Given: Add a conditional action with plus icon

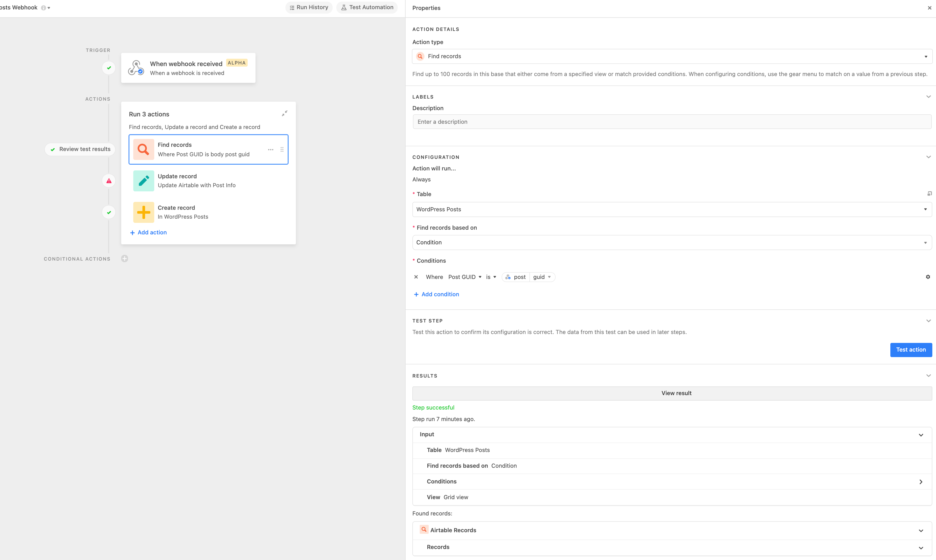Looking at the screenshot, I should pyautogui.click(x=125, y=259).
